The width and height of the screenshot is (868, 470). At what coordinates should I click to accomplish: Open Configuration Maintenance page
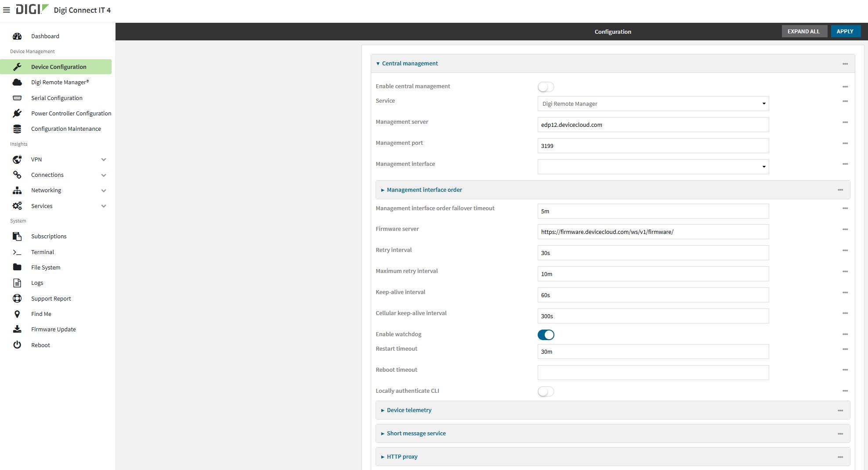[66, 129]
